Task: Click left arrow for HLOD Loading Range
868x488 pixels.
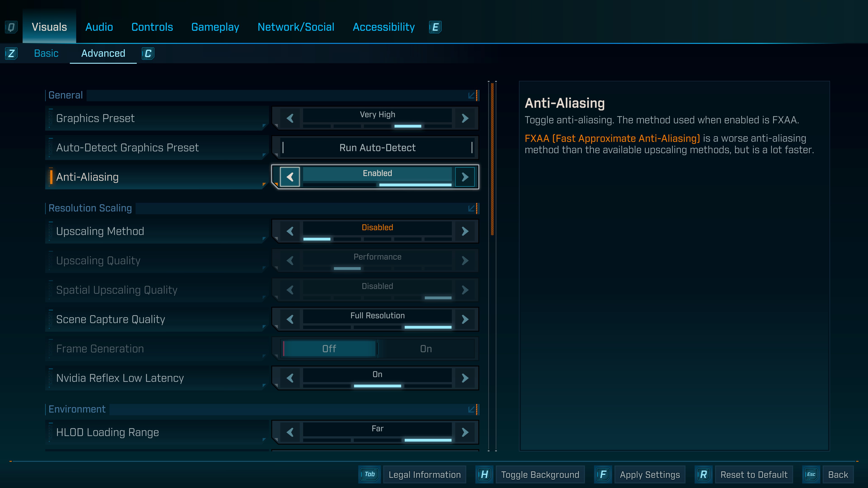Action: point(290,432)
